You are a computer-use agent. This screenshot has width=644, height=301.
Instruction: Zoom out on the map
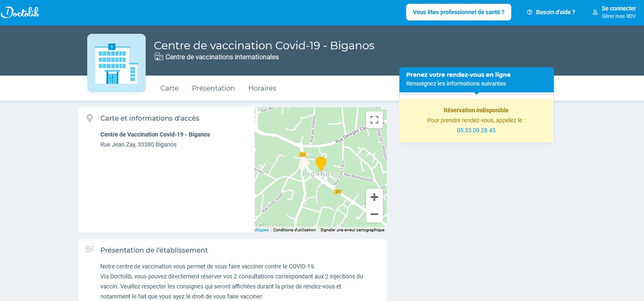coord(374,214)
